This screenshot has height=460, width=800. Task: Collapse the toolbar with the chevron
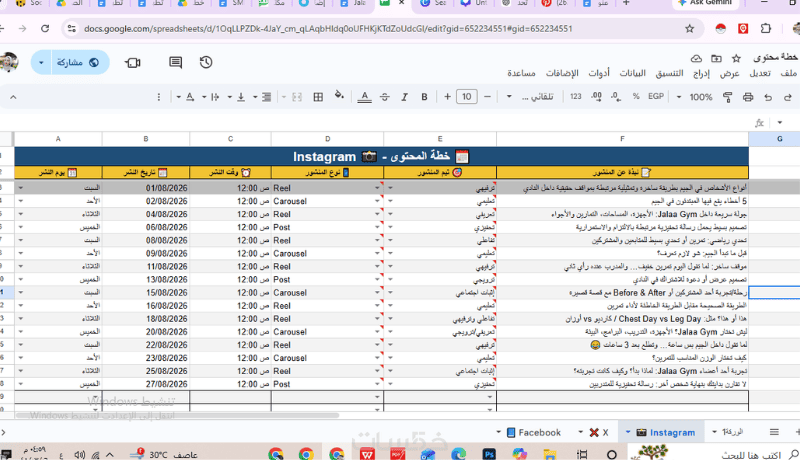click(x=13, y=97)
